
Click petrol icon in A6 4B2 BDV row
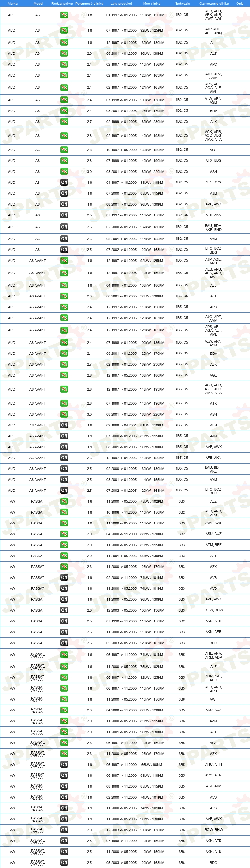click(64, 110)
